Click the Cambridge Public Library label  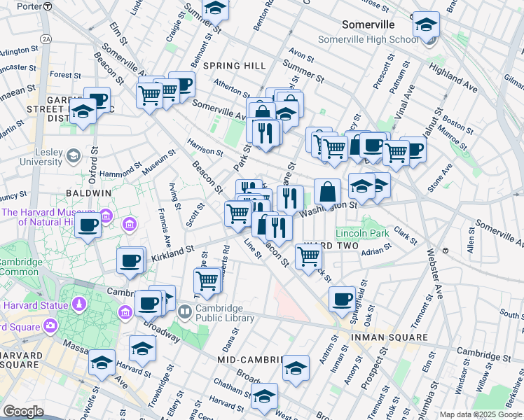pos(225,313)
